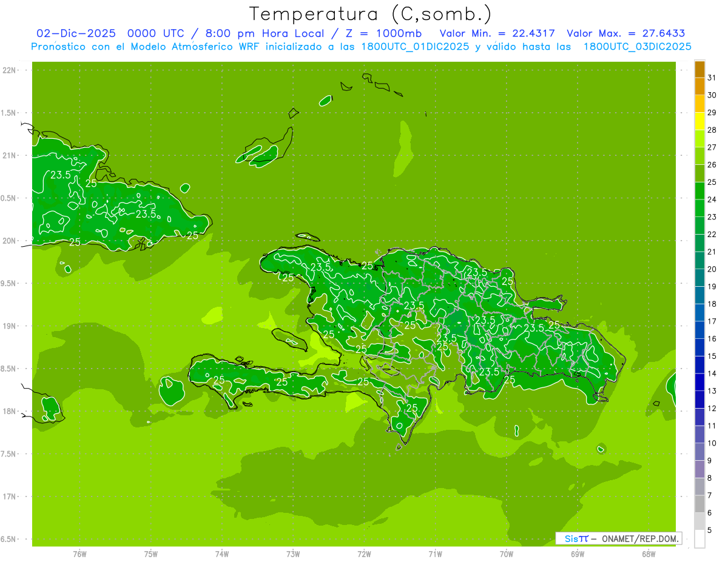Select the teal swatch between 19 and 20
Image resolution: width=728 pixels, height=562 pixels.
tap(699, 278)
